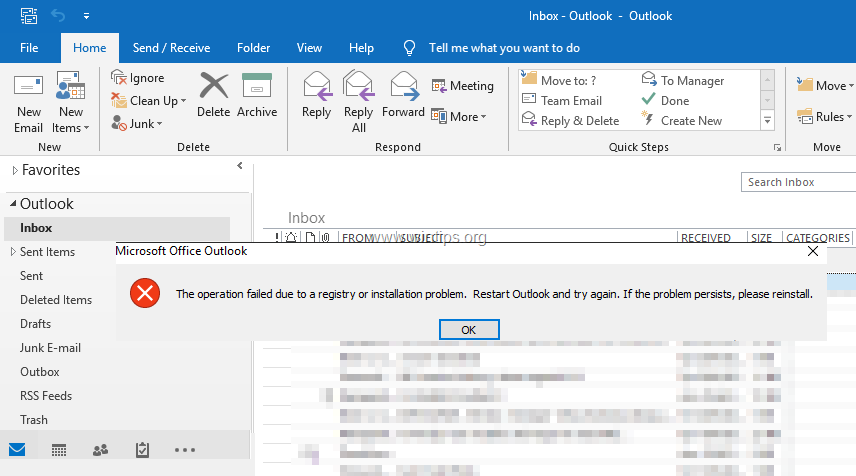The image size is (856, 476).
Task: Click the Reply All icon
Action: pyautogui.click(x=359, y=86)
